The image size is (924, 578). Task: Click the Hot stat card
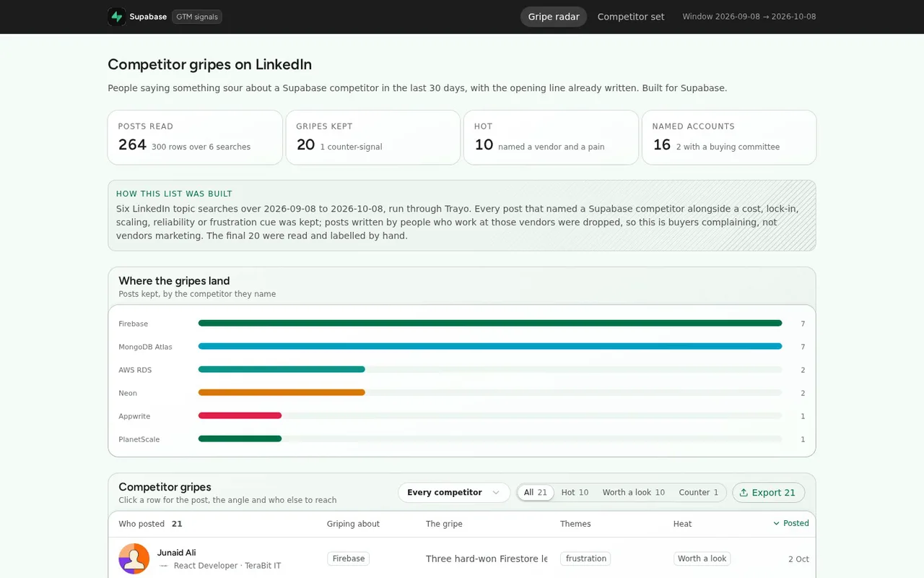(551, 137)
